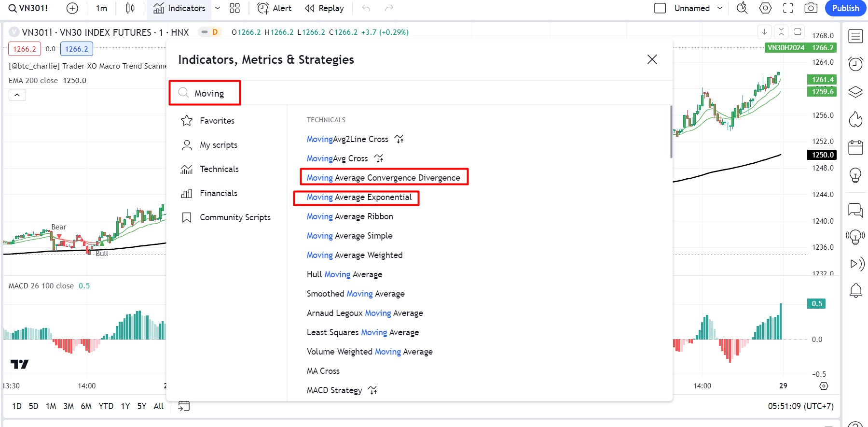Select the 1D time range
Image resolution: width=868 pixels, height=427 pixels.
tap(17, 406)
